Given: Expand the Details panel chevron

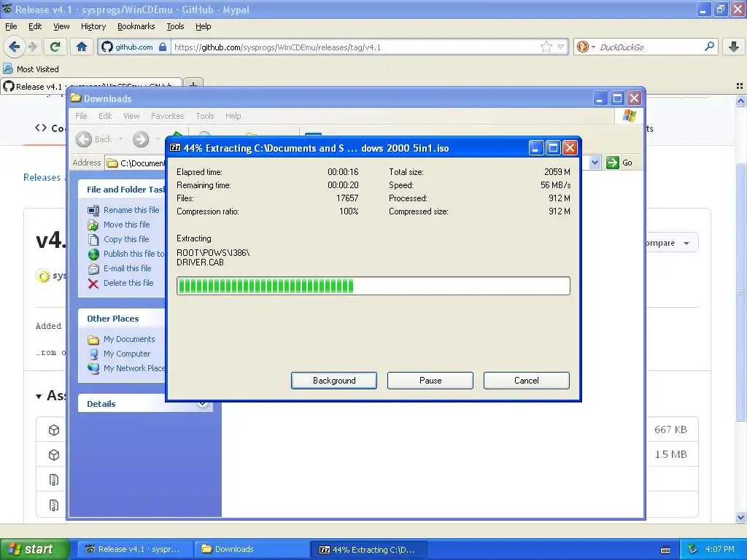Looking at the screenshot, I should (203, 403).
